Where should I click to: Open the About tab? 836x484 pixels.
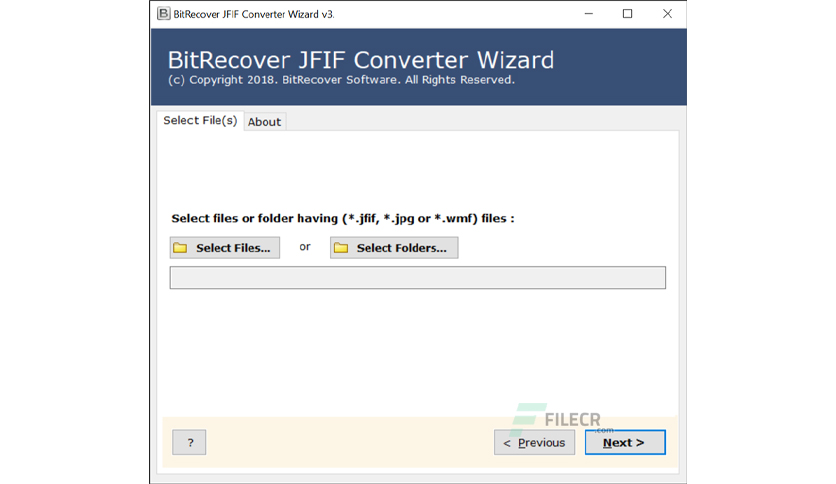point(264,122)
